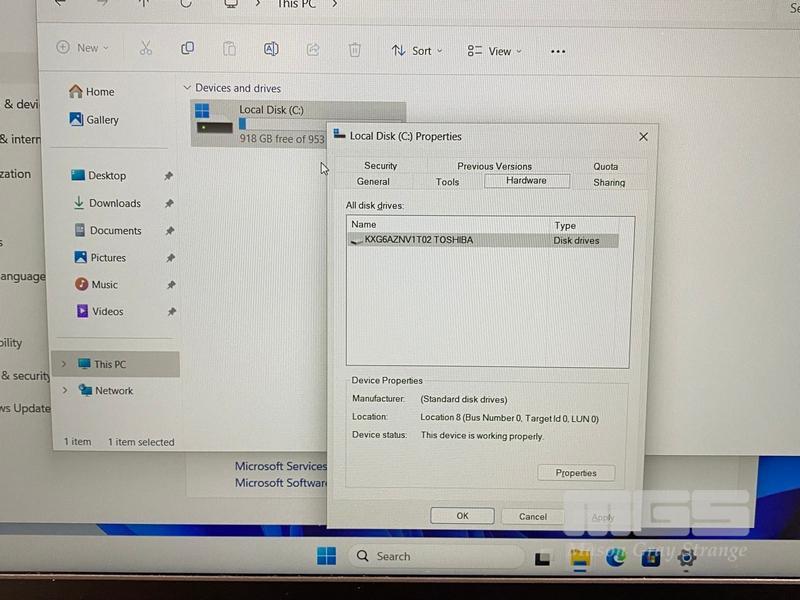Image resolution: width=800 pixels, height=600 pixels.
Task: Click the Microsoft Services link in Settings
Action: [281, 466]
